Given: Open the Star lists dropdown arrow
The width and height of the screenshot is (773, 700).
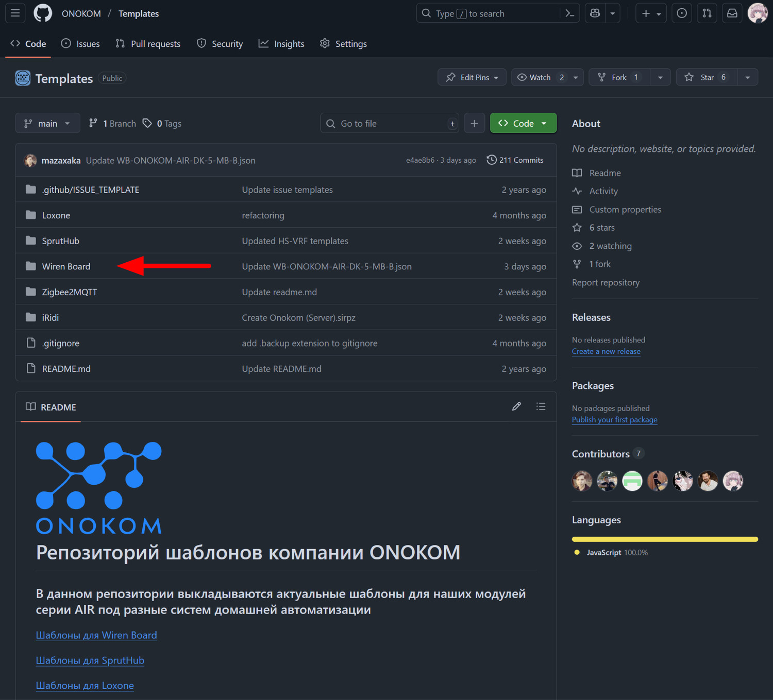Looking at the screenshot, I should pyautogui.click(x=747, y=77).
